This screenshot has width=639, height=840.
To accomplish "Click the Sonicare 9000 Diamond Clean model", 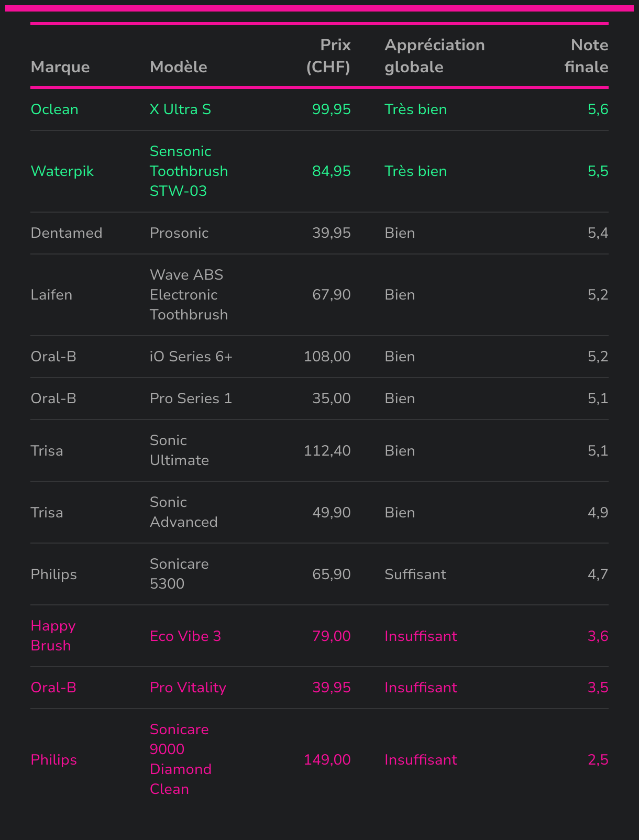I will [180, 759].
